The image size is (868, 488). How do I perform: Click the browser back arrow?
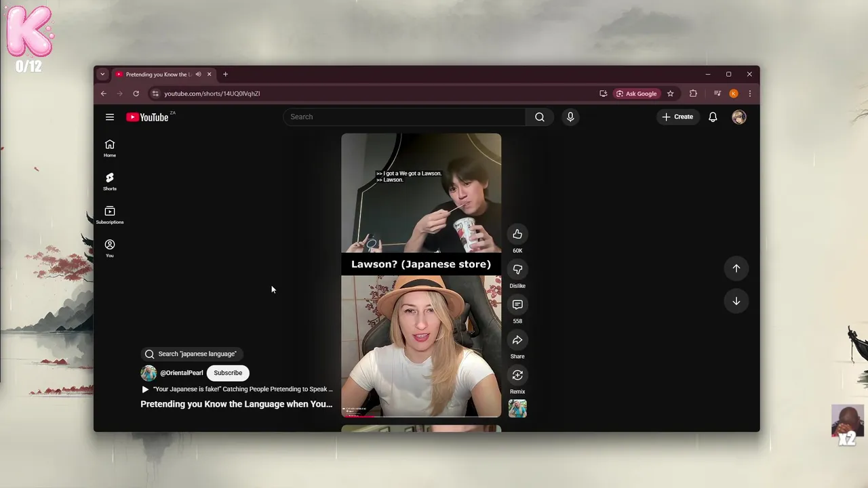click(x=104, y=94)
